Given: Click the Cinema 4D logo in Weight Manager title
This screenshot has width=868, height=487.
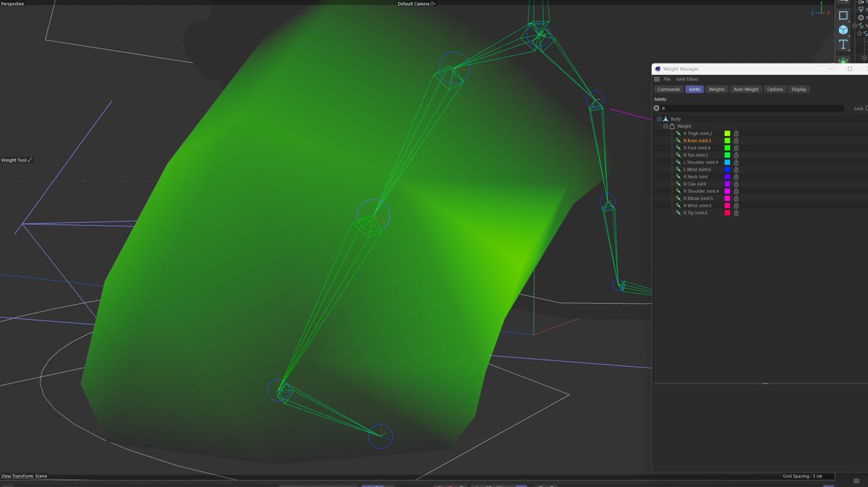Looking at the screenshot, I should 658,69.
